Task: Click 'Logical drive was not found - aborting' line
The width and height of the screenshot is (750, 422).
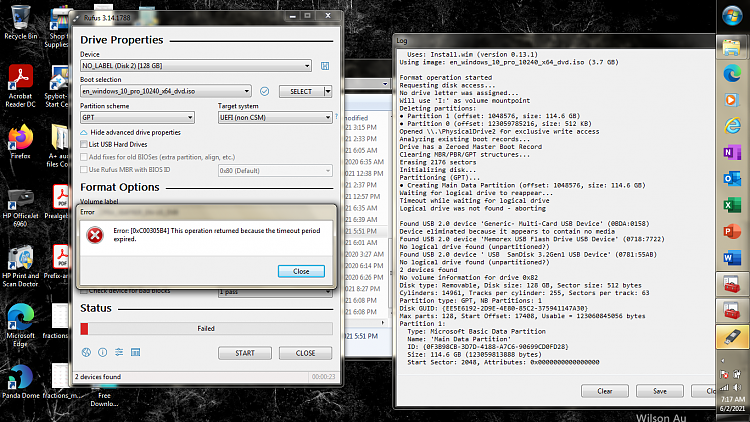Action: coord(473,209)
